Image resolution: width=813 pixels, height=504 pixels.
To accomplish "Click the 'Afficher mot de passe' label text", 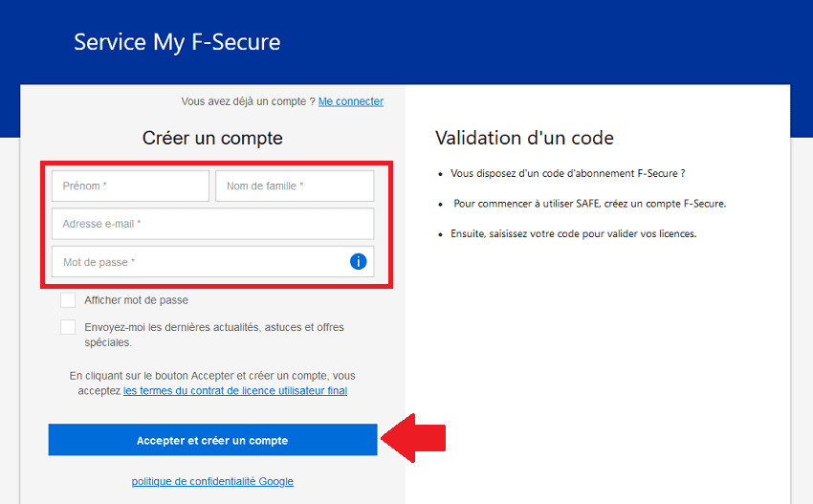I will pyautogui.click(x=137, y=300).
